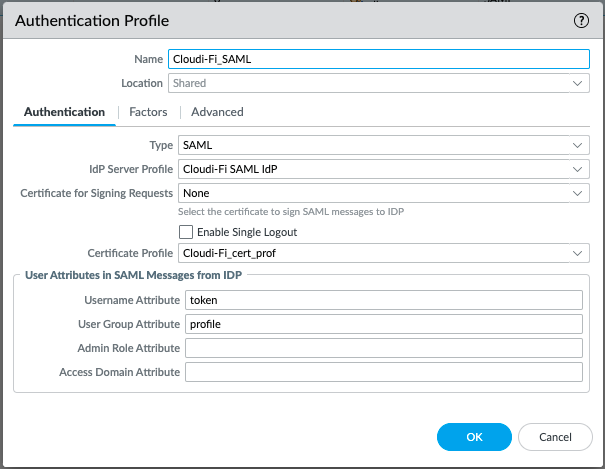Click the Authentication Profile dialog title

point(91,21)
